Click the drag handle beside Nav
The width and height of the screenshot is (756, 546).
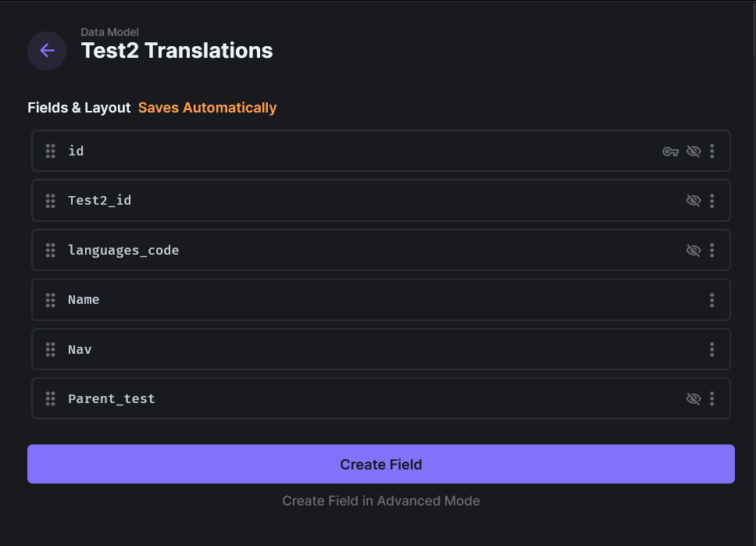(x=50, y=349)
